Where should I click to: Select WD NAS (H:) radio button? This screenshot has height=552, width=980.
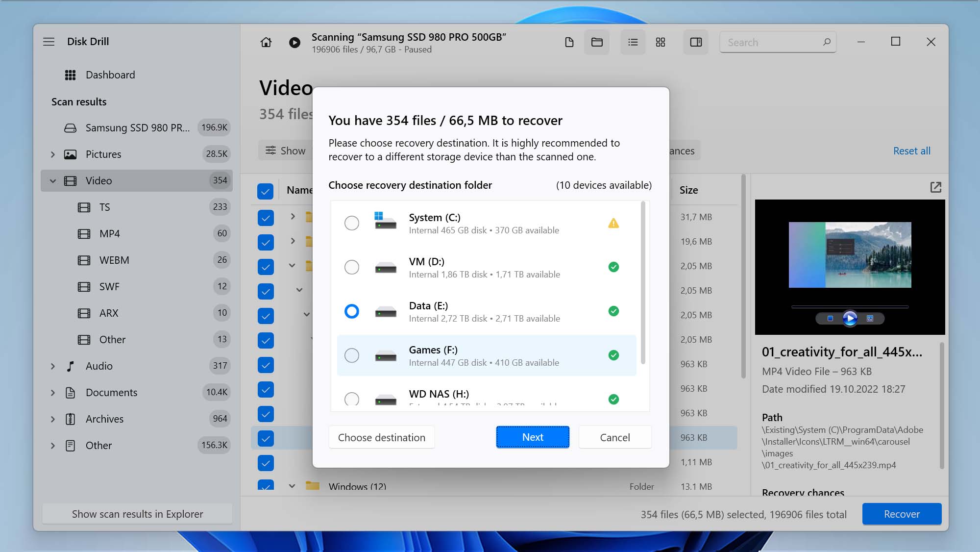pyautogui.click(x=351, y=399)
